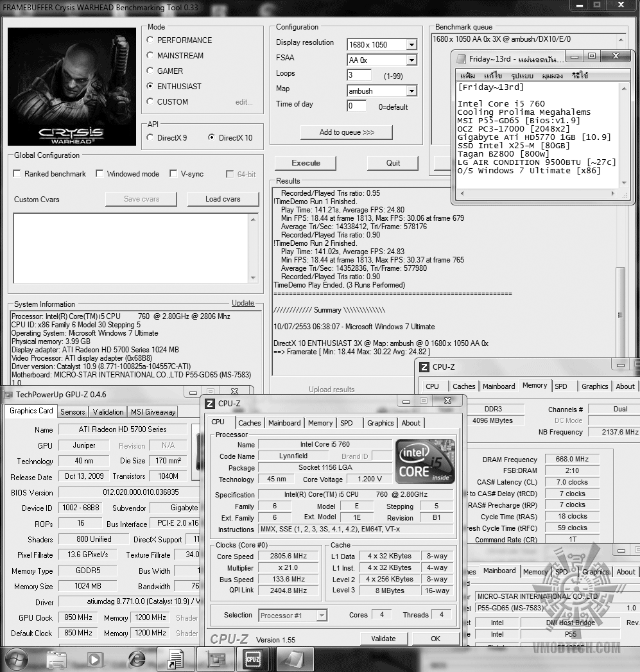The height and width of the screenshot is (672, 640).
Task: Switch to Sensors tab in GPU-Z
Action: (x=73, y=412)
